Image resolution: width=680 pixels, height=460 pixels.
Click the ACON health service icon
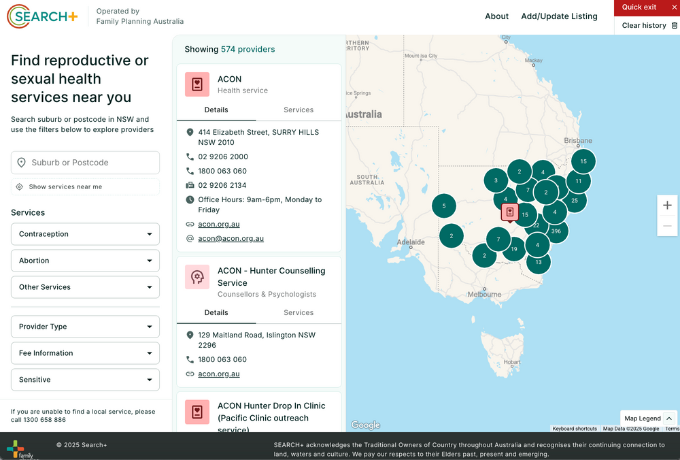197,84
